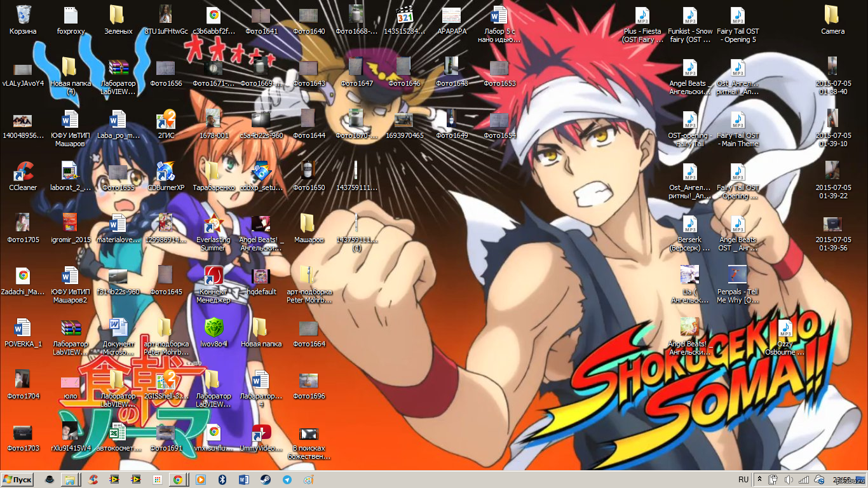Click the volume speaker tray icon
The image size is (868, 488).
[x=789, y=480]
